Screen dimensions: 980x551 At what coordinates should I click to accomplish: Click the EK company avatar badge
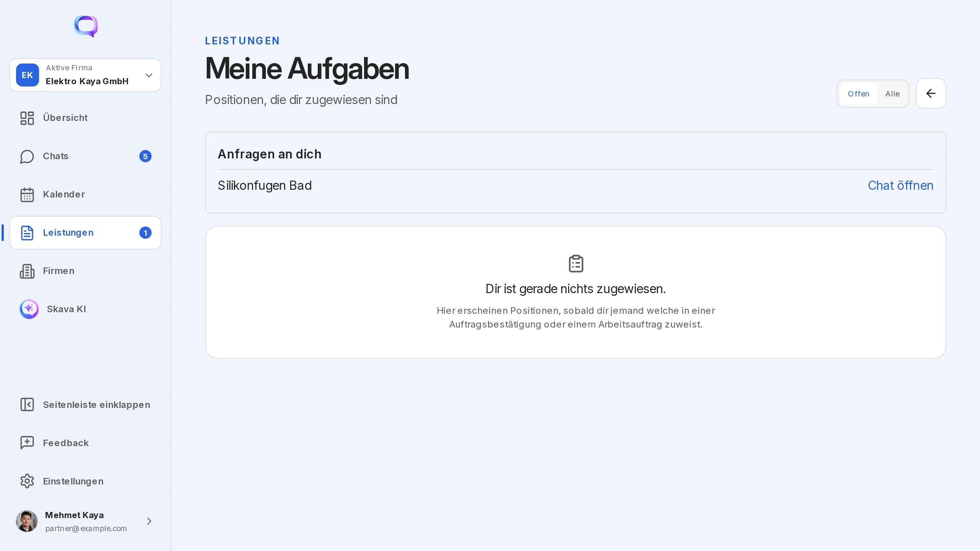[27, 75]
